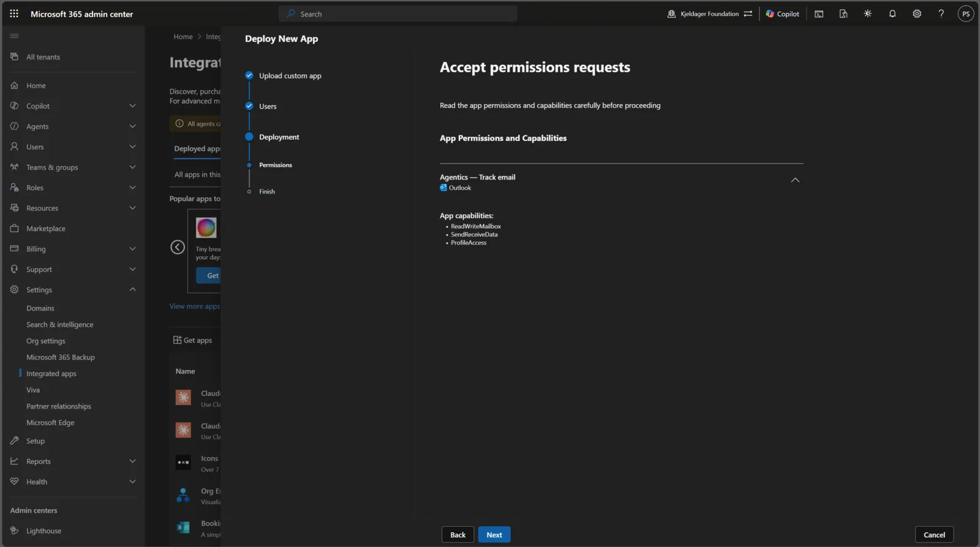Open the settings gear in header
This screenshot has height=547, width=980.
point(917,13)
